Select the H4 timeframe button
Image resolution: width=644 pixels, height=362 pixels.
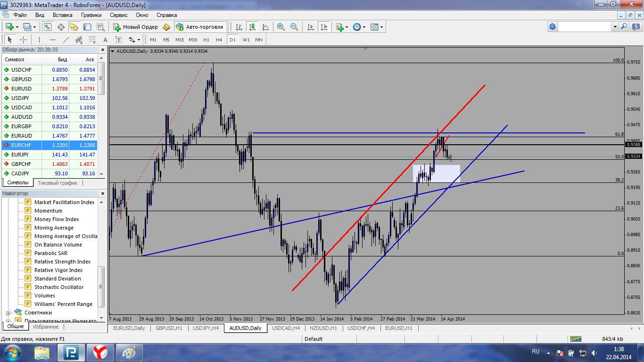click(219, 40)
